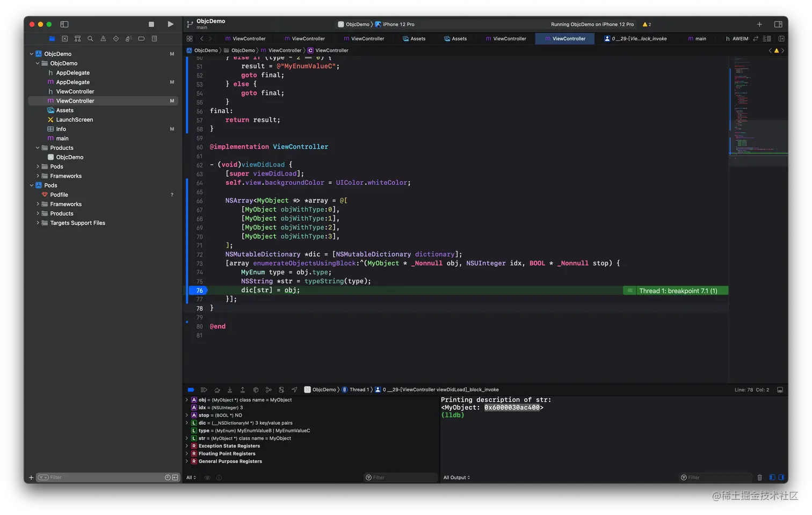The width and height of the screenshot is (812, 515).
Task: Open the Test navigator diamond icon
Action: 116,39
